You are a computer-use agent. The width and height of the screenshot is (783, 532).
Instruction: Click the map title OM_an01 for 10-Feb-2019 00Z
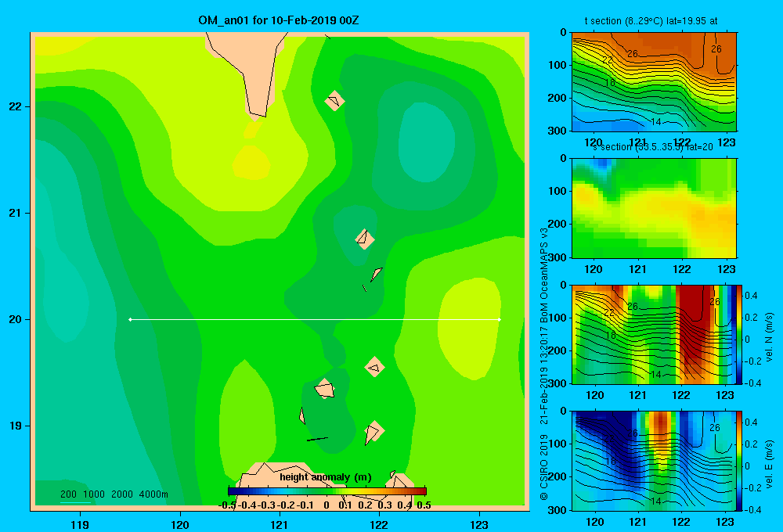[x=278, y=20]
